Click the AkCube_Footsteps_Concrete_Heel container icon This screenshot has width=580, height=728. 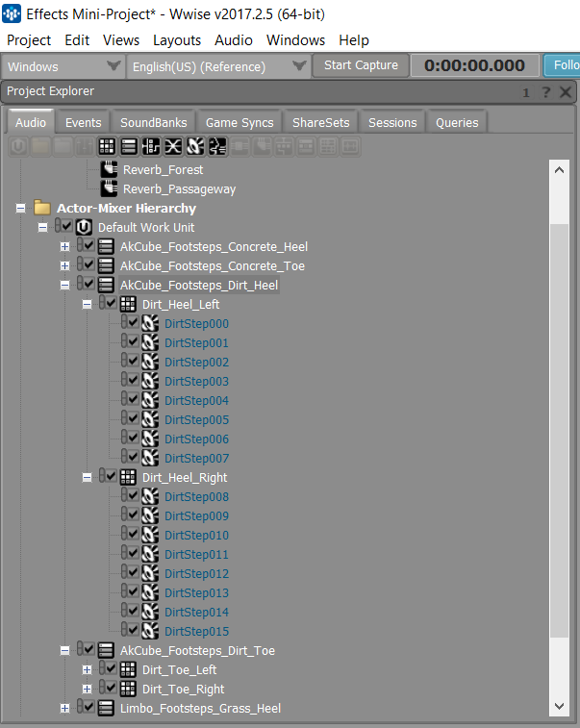(x=107, y=246)
